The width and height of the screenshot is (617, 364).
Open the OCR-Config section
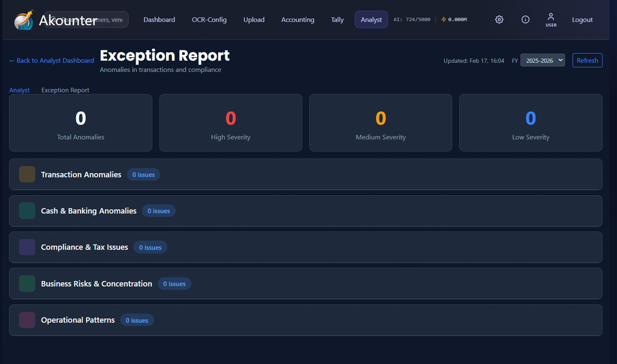coord(209,20)
